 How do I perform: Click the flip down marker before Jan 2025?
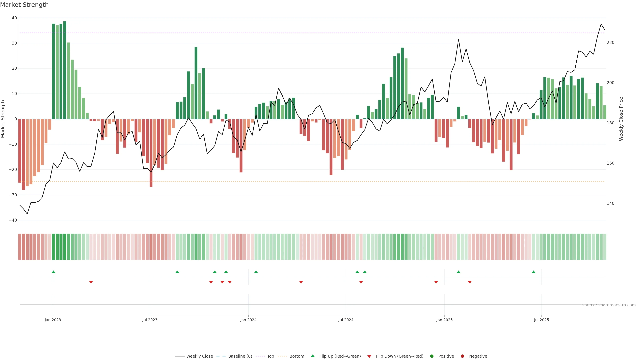point(436,282)
